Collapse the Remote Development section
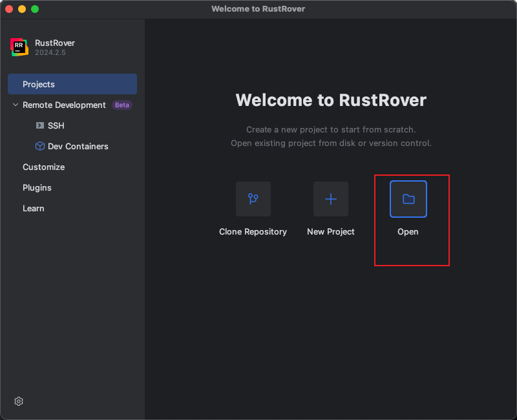Screen dimensions: 517x420 pos(15,105)
